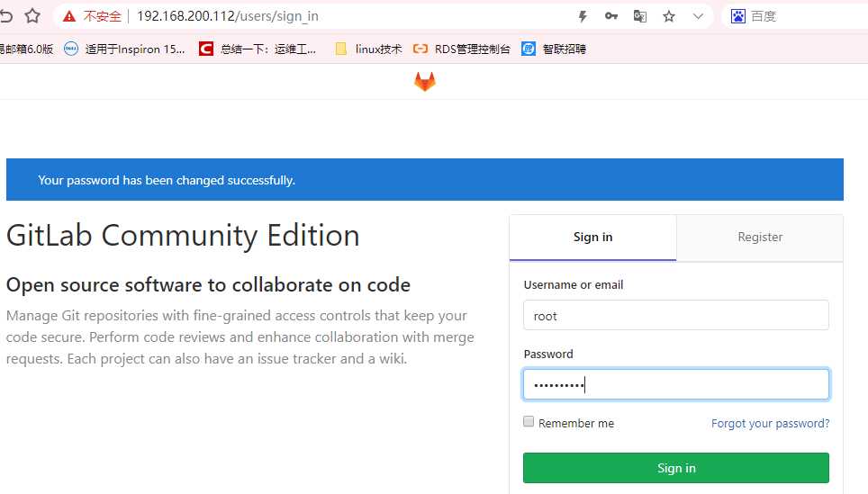
Task: Open the 邮箱6.0版 bookmark
Action: (x=27, y=49)
